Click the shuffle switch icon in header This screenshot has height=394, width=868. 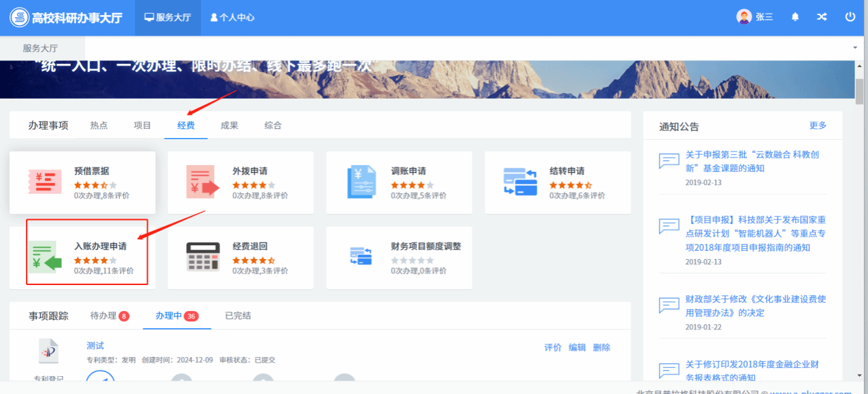click(x=821, y=17)
